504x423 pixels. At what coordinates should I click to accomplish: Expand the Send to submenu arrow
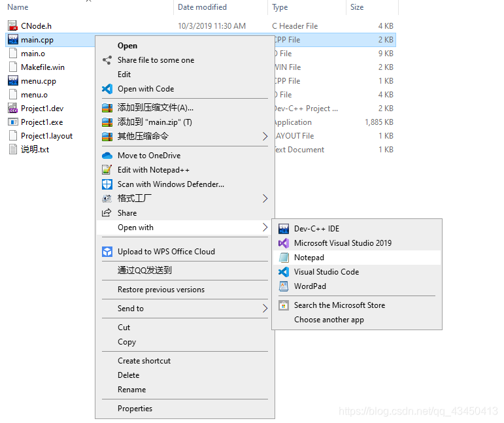tap(265, 309)
